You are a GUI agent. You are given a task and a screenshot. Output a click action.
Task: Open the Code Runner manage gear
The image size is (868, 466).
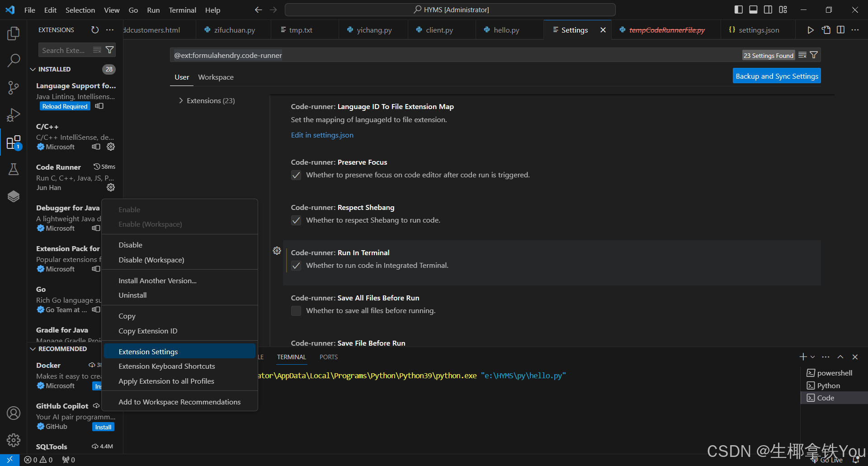(111, 188)
